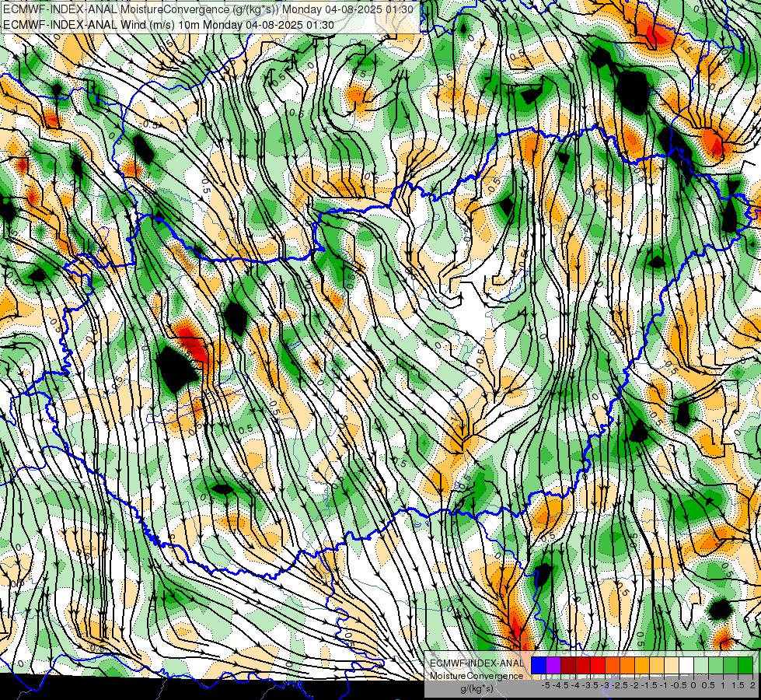Pick the palest green swatch right of white
Image resolution: width=761 pixels, height=700 pixels.
click(x=701, y=666)
